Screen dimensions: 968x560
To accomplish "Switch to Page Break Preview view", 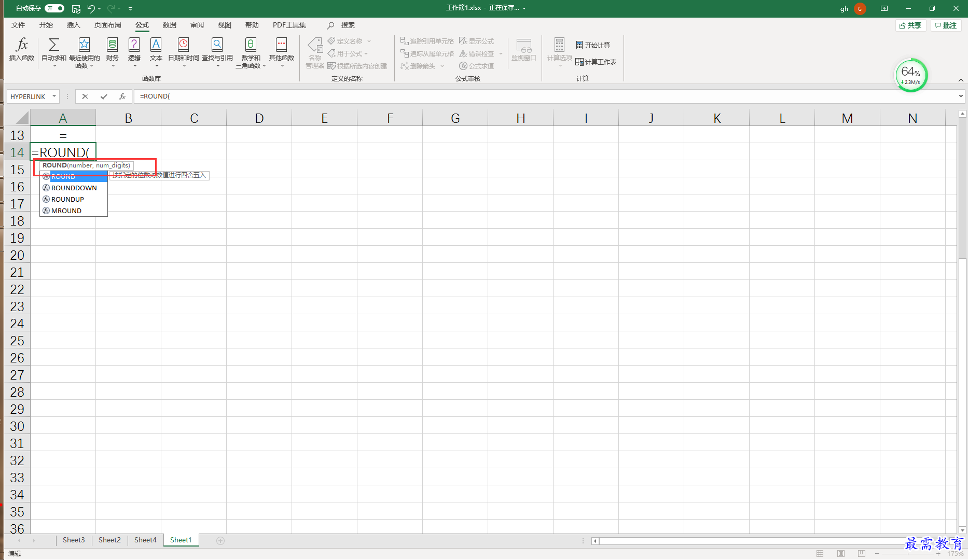I will tap(861, 554).
